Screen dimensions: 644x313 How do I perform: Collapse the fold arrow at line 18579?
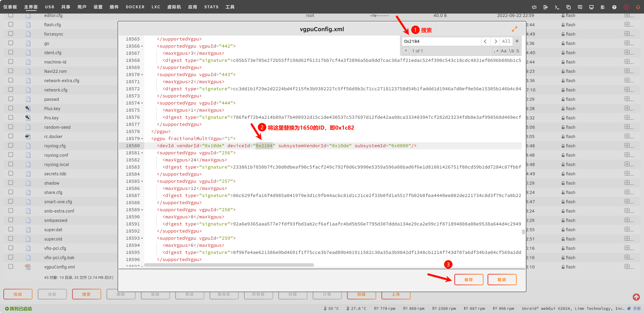pos(142,139)
